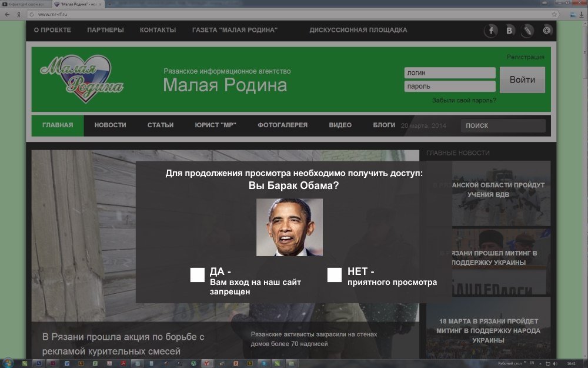588x368 pixels.
Task: Switch to the X-фактор browser tab
Action: 25,4
